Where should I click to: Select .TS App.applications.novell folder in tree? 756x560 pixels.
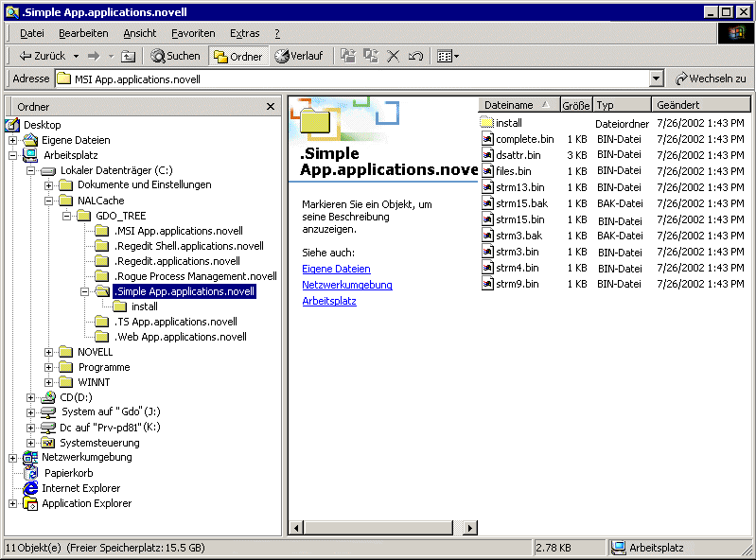(x=174, y=322)
